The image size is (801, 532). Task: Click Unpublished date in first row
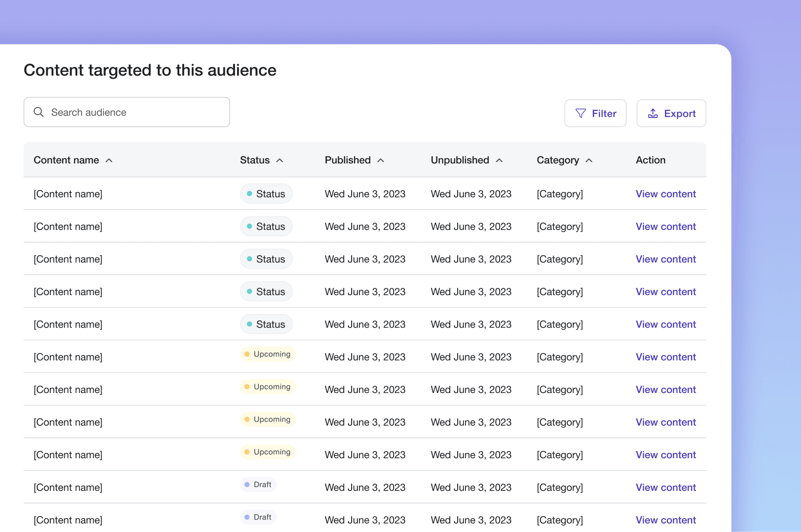pyautogui.click(x=471, y=194)
